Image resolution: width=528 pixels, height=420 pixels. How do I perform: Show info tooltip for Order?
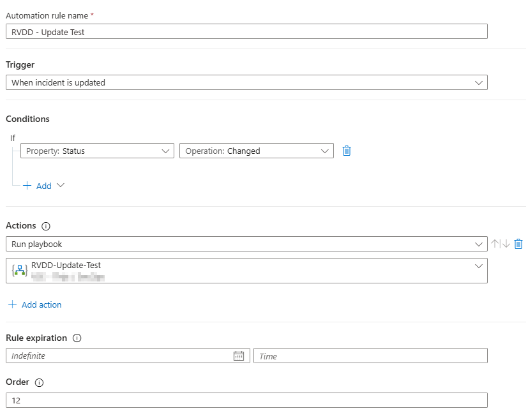click(x=39, y=383)
